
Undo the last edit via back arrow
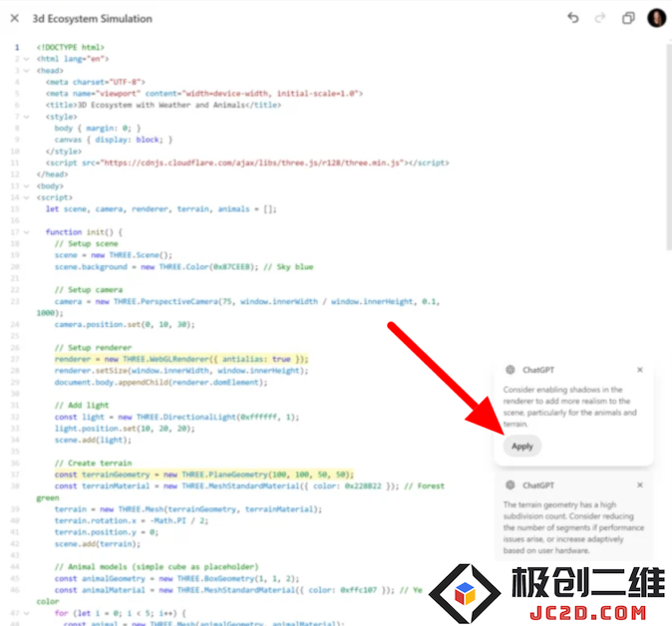click(573, 18)
